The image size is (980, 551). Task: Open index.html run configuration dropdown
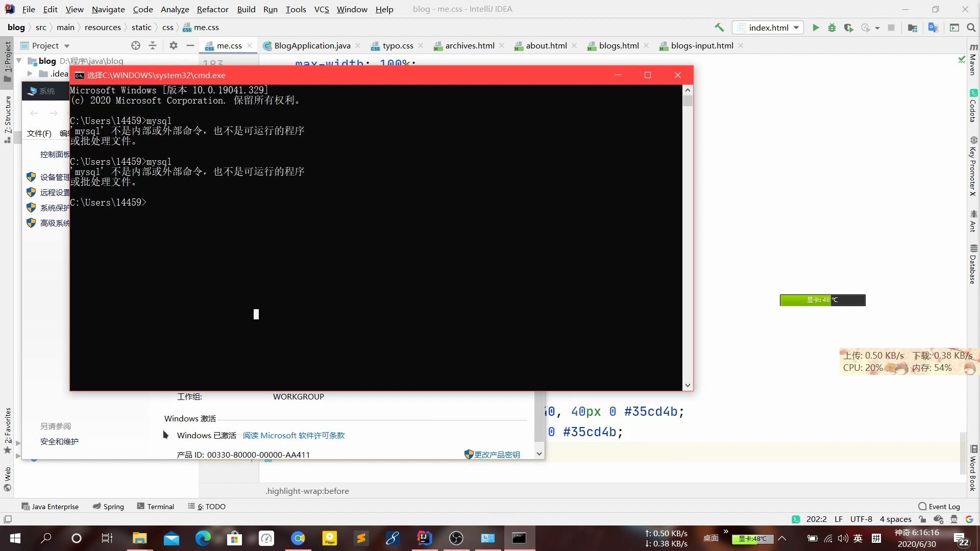point(768,28)
